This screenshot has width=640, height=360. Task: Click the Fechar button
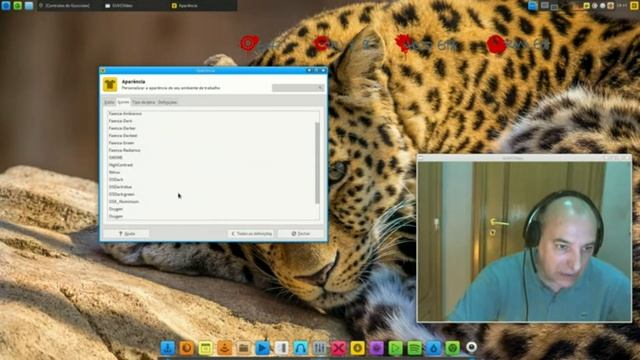301,233
